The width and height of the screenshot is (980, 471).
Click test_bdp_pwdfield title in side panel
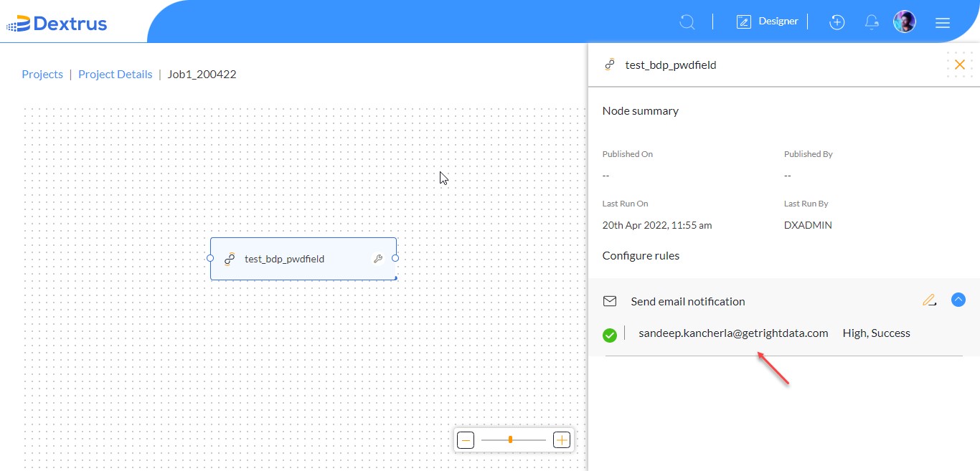click(671, 65)
